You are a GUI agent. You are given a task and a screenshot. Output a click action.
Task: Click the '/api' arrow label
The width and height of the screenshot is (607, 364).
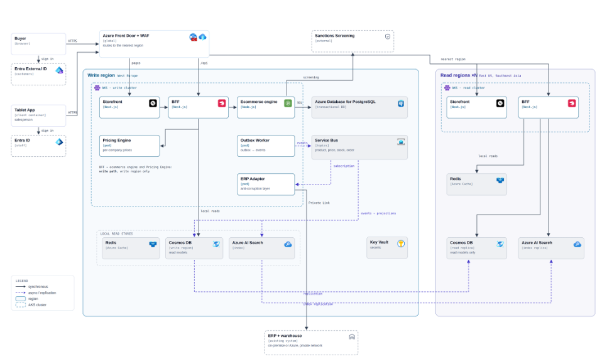[204, 63]
